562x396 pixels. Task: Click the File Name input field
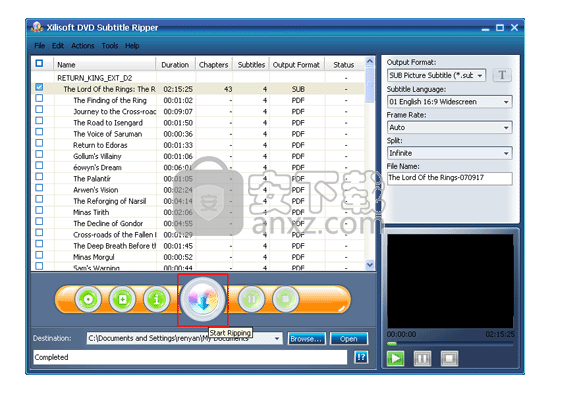(x=450, y=178)
